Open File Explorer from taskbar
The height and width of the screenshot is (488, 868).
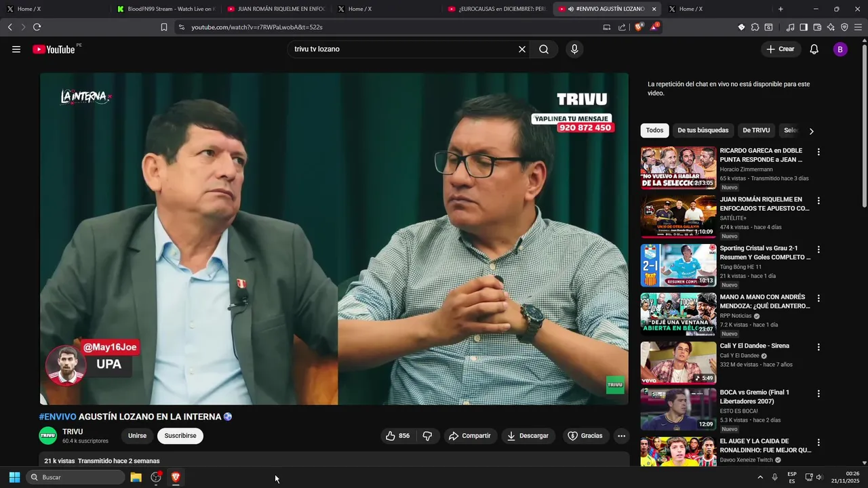pyautogui.click(x=136, y=477)
